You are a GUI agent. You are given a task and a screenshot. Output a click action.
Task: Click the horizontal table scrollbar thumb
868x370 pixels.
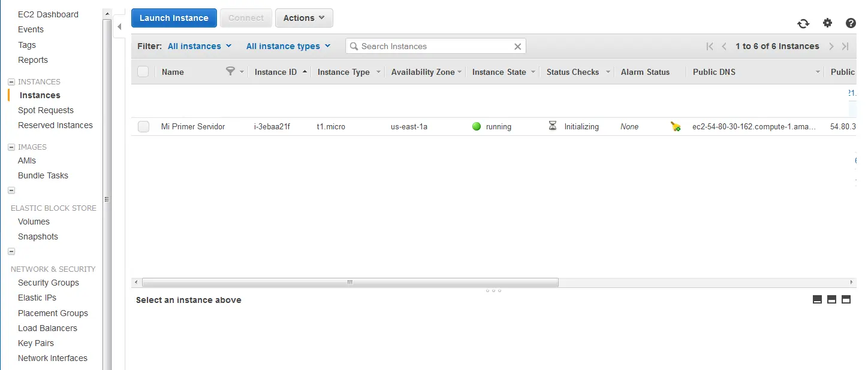coord(350,282)
